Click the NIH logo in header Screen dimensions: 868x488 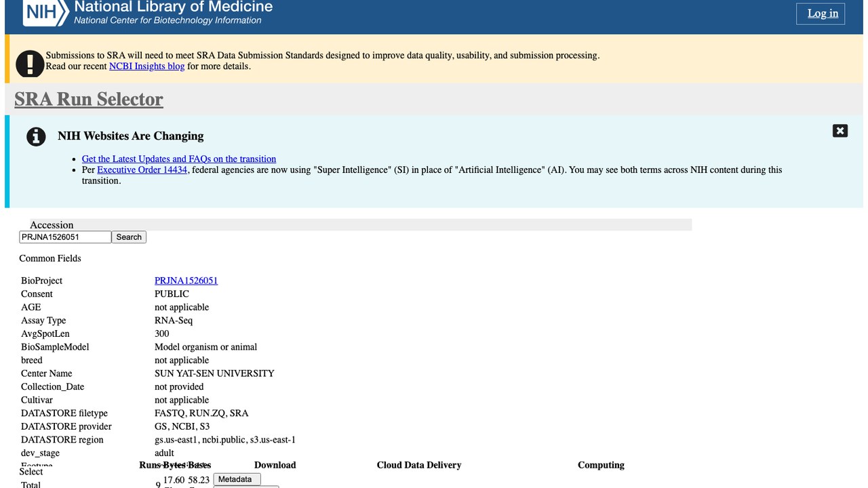pos(45,12)
